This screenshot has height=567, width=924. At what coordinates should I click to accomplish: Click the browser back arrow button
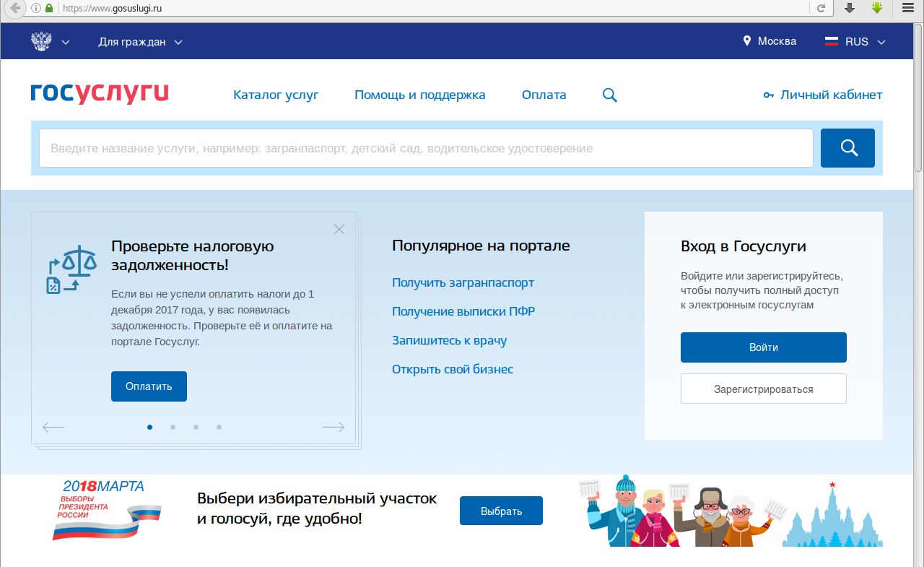(x=13, y=8)
